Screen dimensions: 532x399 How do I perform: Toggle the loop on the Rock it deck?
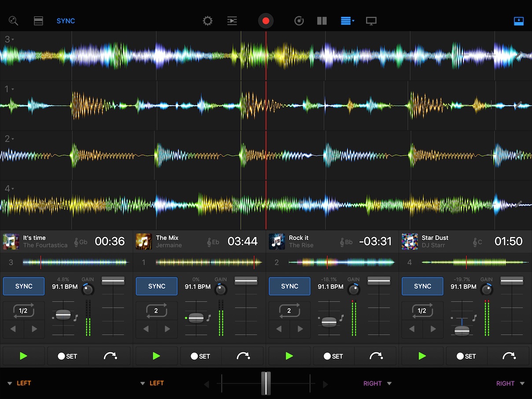[x=289, y=310]
